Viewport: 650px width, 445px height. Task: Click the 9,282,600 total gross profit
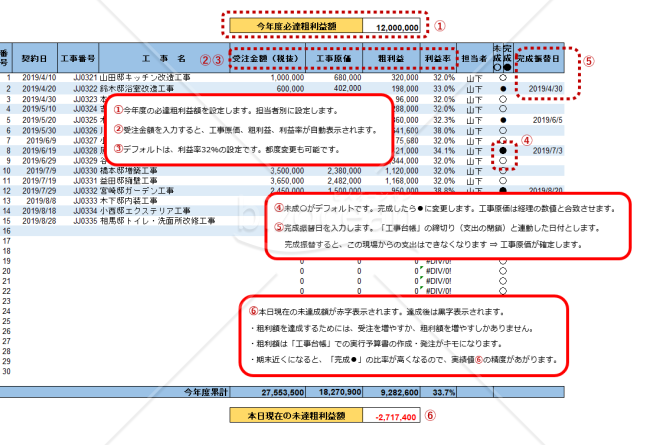pyautogui.click(x=391, y=392)
